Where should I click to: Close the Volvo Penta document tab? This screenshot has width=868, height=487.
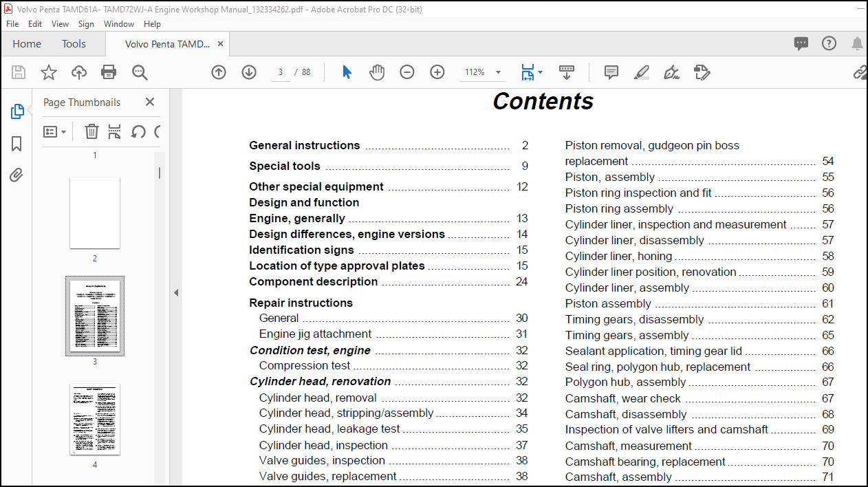pyautogui.click(x=220, y=43)
